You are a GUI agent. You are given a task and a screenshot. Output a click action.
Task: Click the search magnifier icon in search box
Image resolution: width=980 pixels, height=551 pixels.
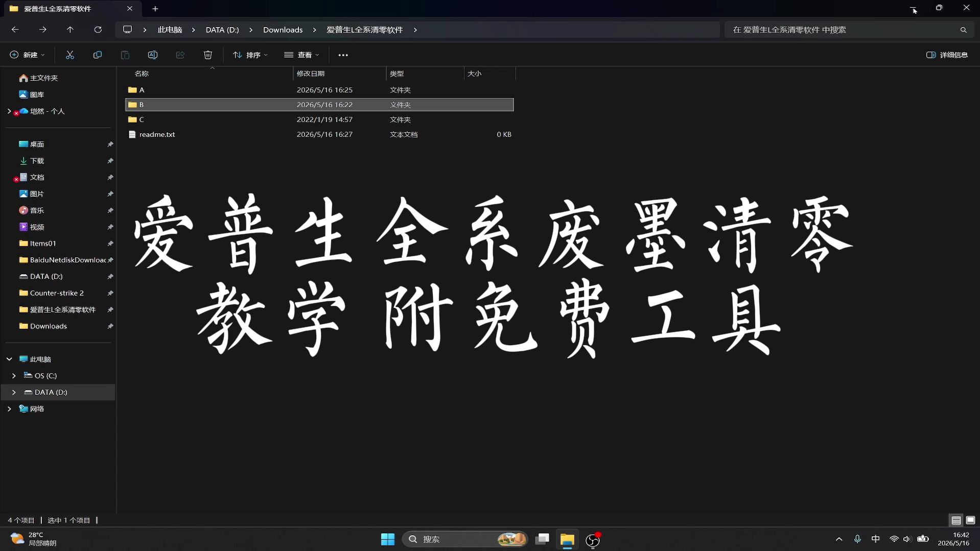[964, 30]
